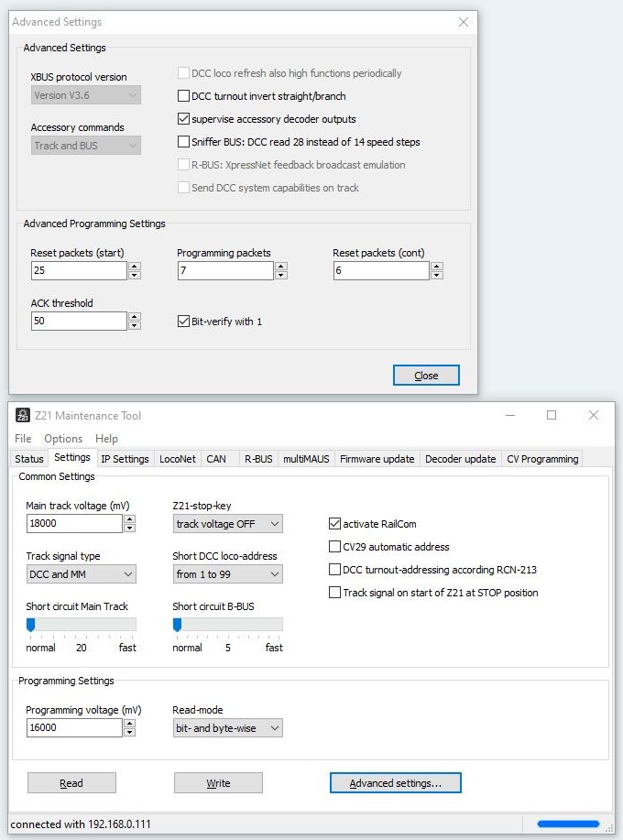Minimize the Z21 Maintenance Tool window
The height and width of the screenshot is (840, 623).
510,415
